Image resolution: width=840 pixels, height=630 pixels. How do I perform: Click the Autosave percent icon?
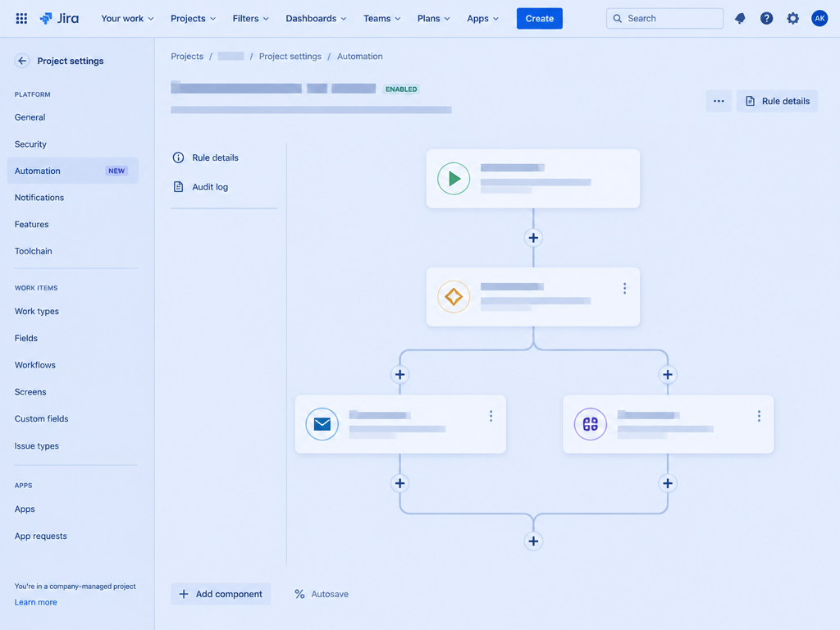point(299,594)
